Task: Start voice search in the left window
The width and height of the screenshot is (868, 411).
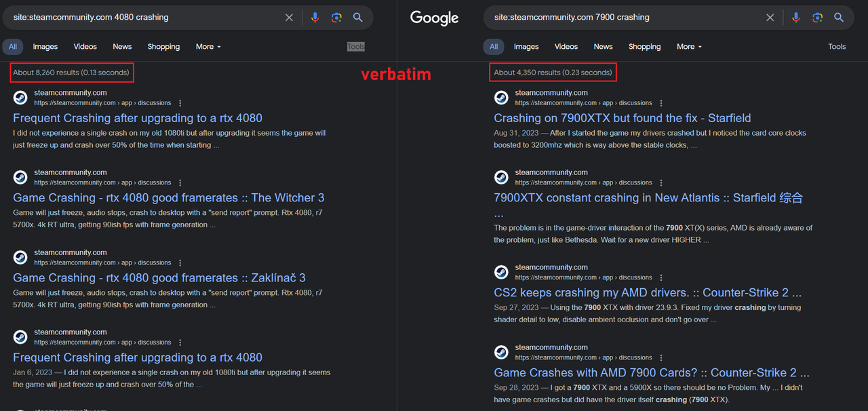Action: [x=315, y=18]
